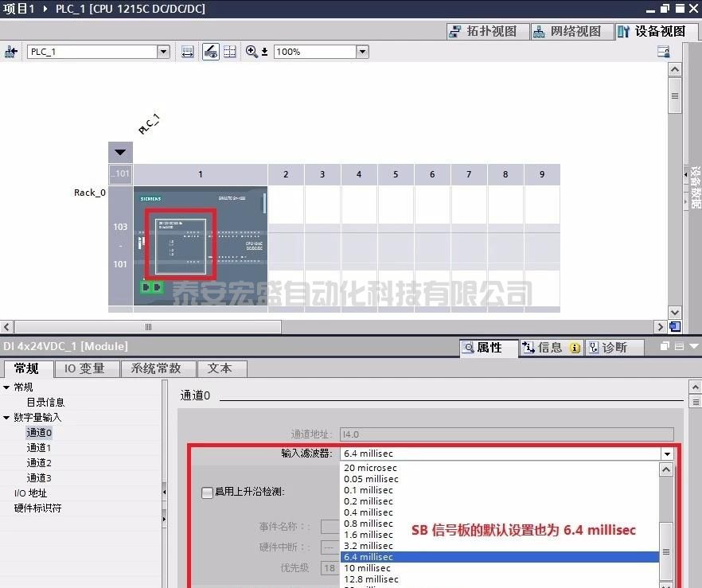Open the 信息 inspector tab
The image size is (702, 588).
click(550, 348)
